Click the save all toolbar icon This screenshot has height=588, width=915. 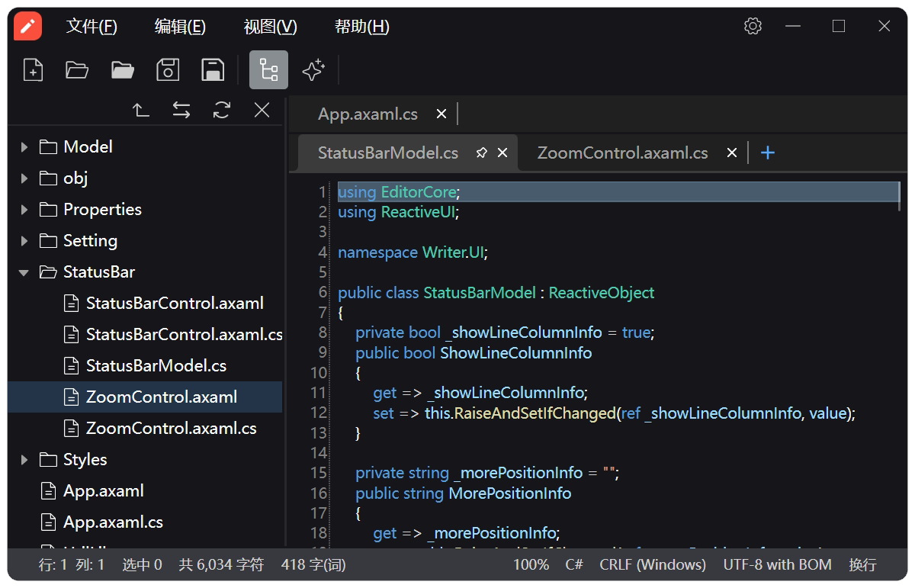coord(213,70)
